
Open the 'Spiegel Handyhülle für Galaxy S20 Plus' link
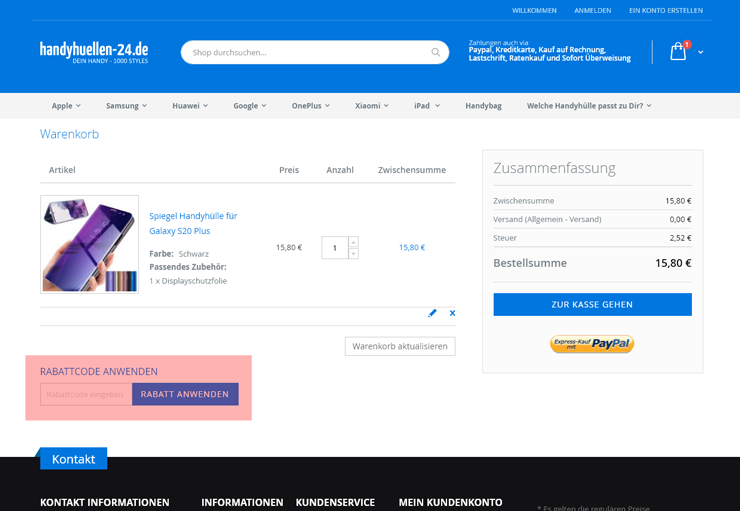[193, 223]
